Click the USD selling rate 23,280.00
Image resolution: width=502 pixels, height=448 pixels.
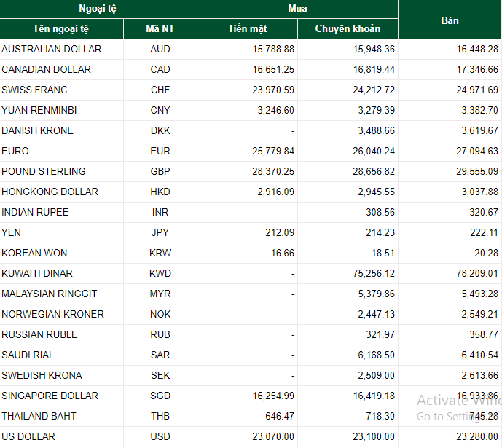click(x=475, y=436)
